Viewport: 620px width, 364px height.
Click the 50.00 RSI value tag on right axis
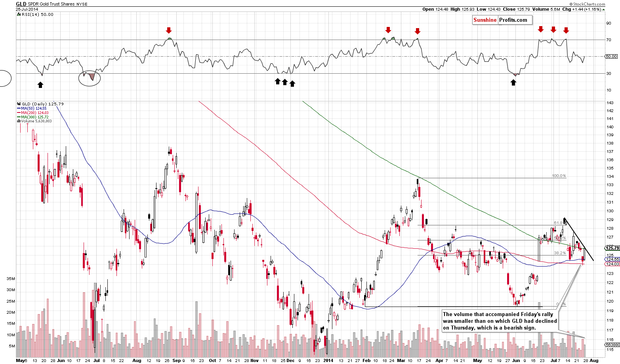click(612, 56)
